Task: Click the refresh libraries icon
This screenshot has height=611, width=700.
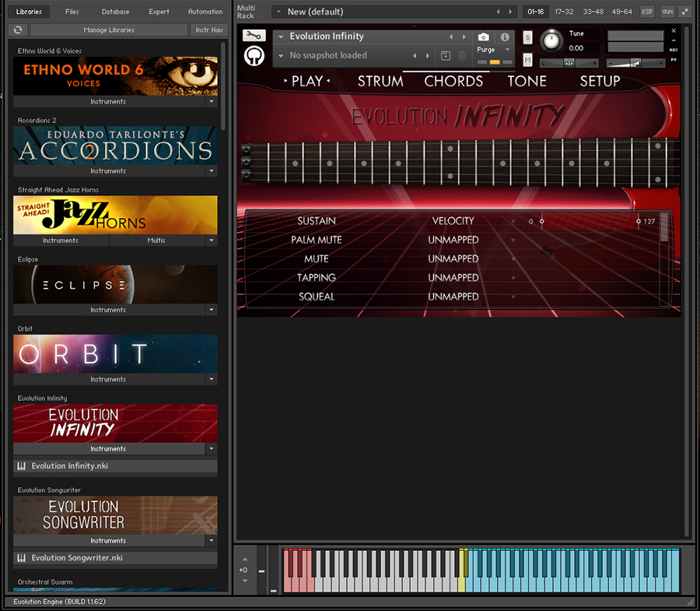Action: (x=18, y=30)
